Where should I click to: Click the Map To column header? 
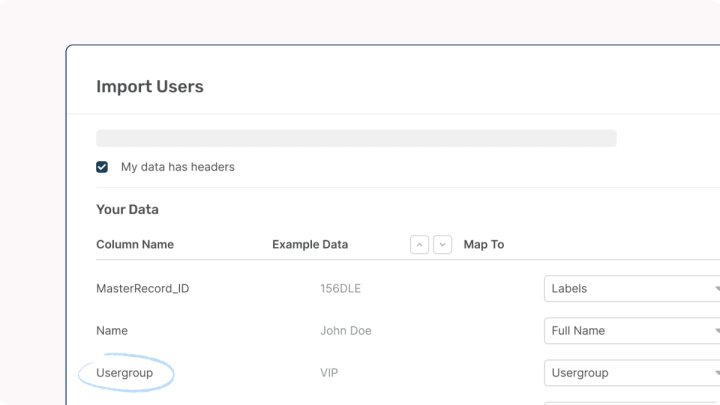point(484,245)
